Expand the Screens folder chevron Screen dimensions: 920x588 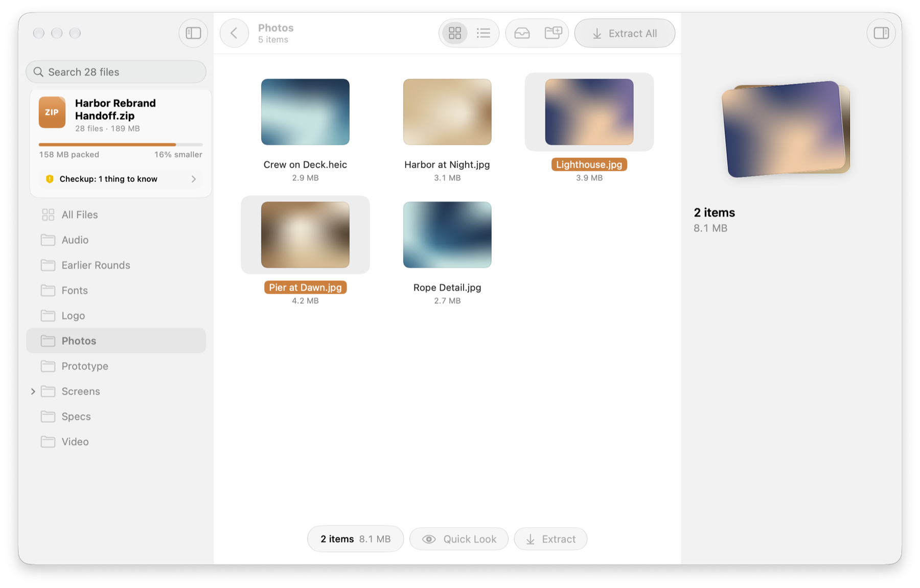[33, 391]
